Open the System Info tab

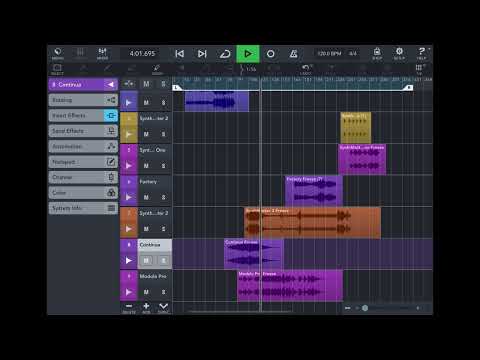[83, 208]
